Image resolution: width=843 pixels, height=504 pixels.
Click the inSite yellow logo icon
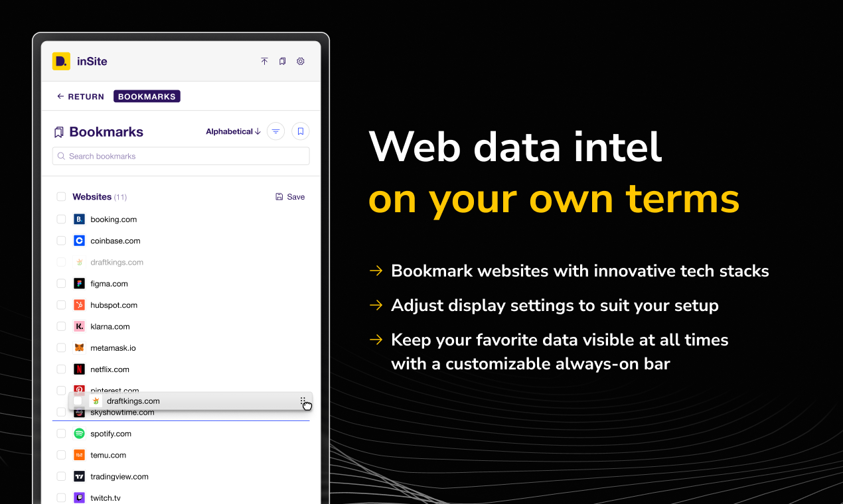pos(61,61)
